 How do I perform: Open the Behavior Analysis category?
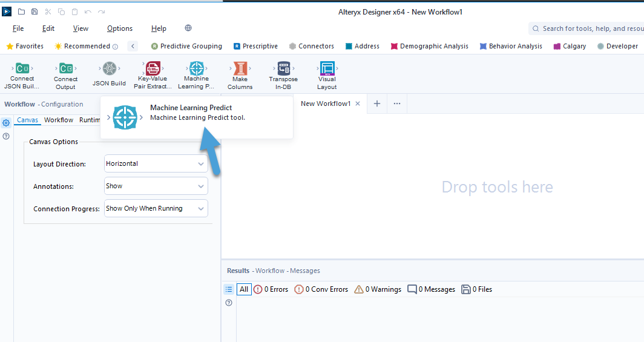510,46
